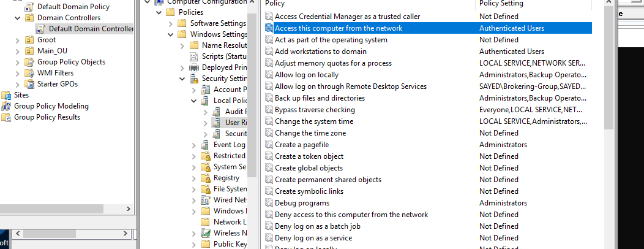Select 'Adjust memory quotas for a process'
This screenshot has width=644, height=249.
point(334,63)
